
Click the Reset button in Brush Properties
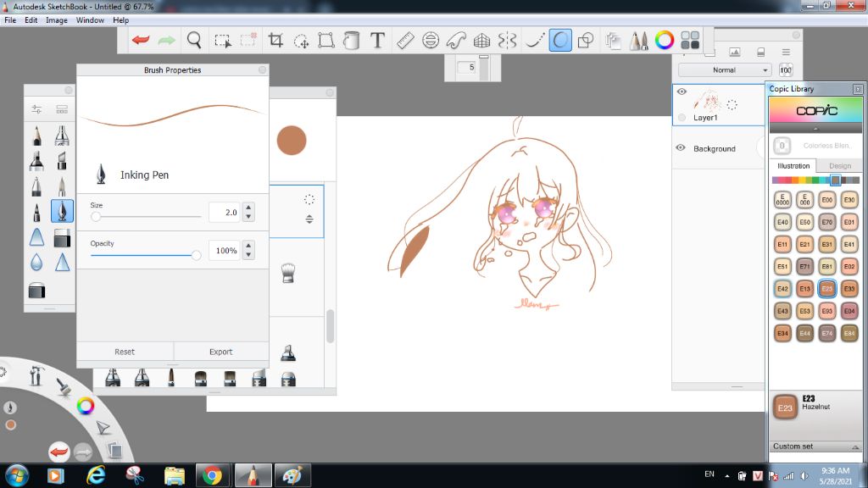(125, 352)
